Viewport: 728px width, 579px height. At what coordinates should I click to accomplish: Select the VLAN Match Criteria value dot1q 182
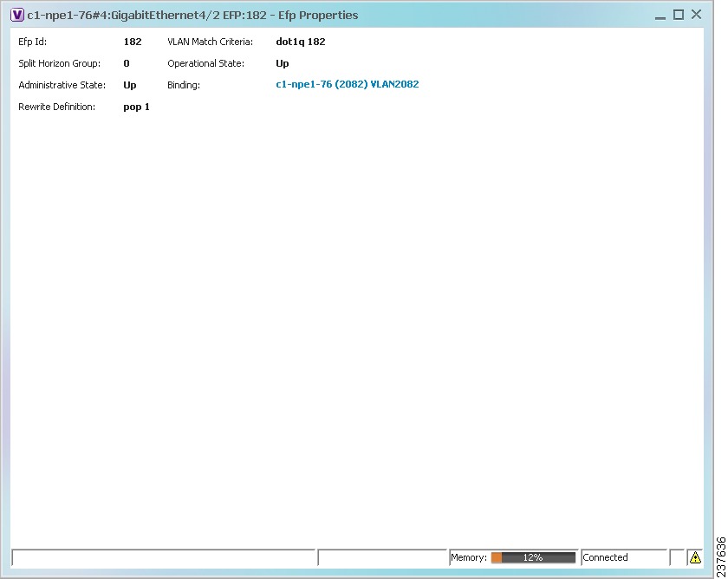point(301,42)
